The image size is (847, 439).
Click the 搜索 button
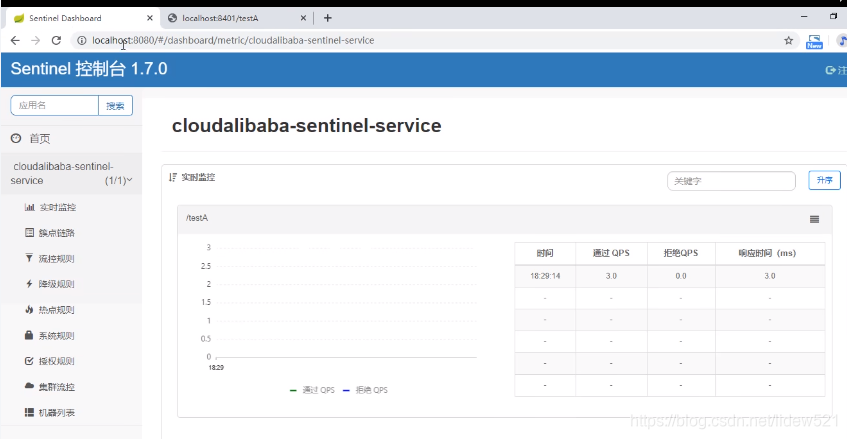coord(116,106)
